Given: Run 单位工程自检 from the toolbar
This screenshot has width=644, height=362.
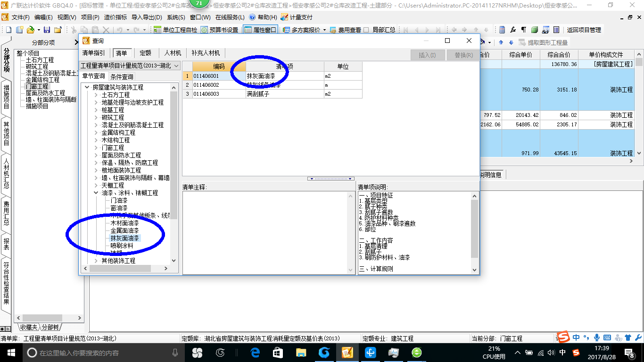Looking at the screenshot, I should click(x=176, y=30).
